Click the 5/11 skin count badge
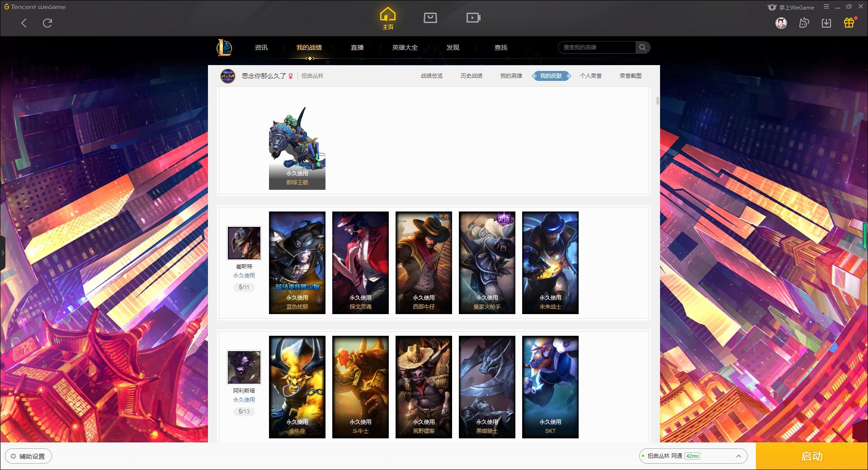Screen dimensions: 868x470 click(x=244, y=287)
